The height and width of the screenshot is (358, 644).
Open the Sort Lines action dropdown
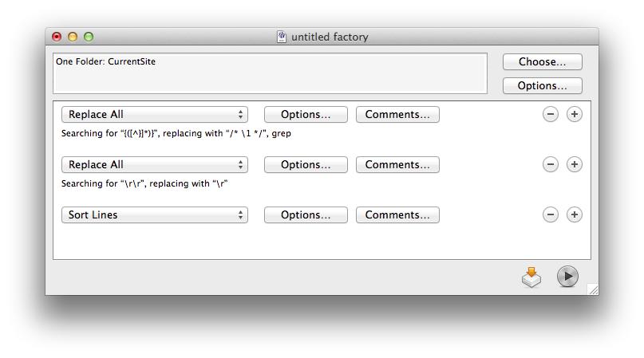pyautogui.click(x=155, y=215)
